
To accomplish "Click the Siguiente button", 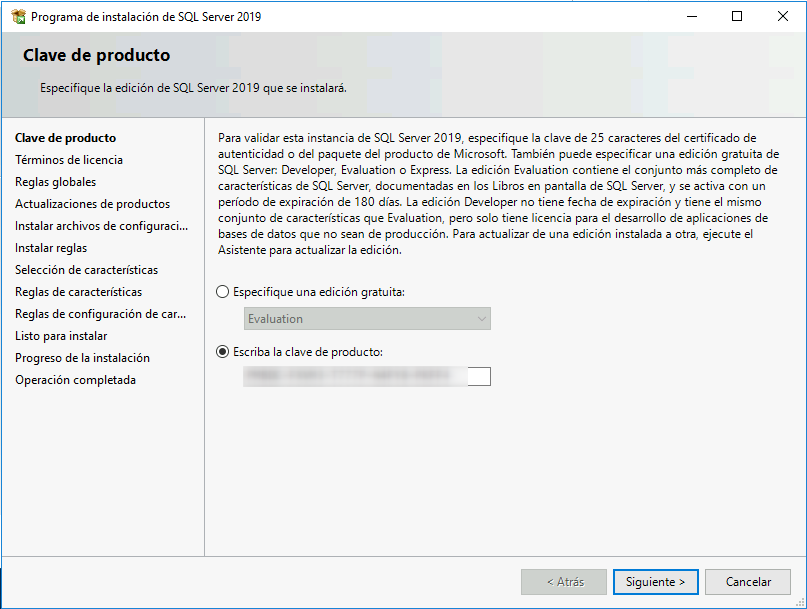I will [656, 582].
